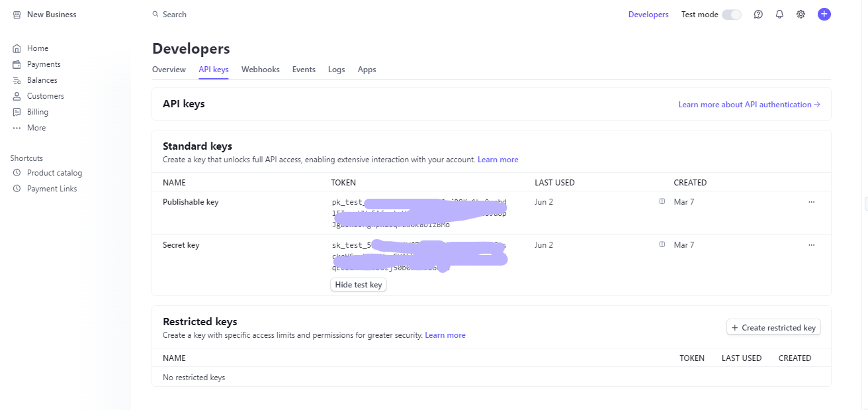Open Product catalog shortcut

(55, 173)
